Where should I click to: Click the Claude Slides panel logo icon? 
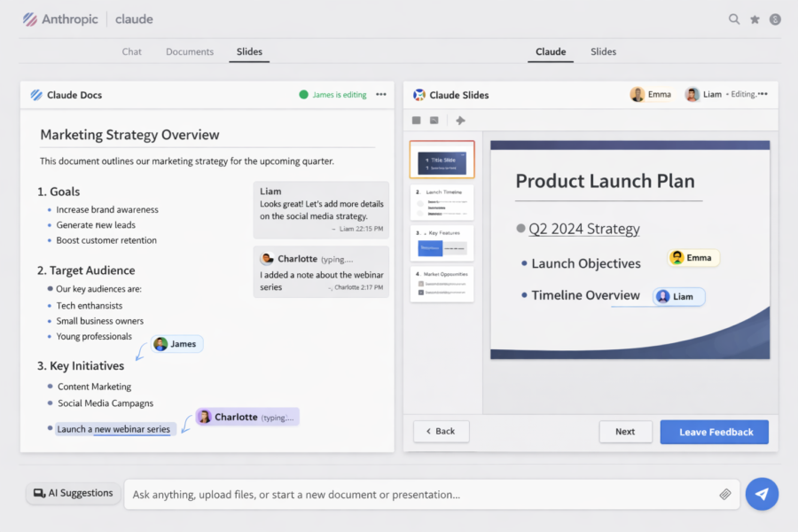point(419,95)
